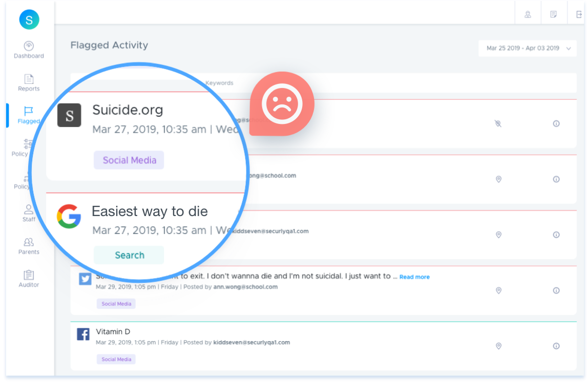This screenshot has height=383, width=588.
Task: Click kiddseven@securlyqa1.com in the Vitamin D row
Action: tap(251, 342)
